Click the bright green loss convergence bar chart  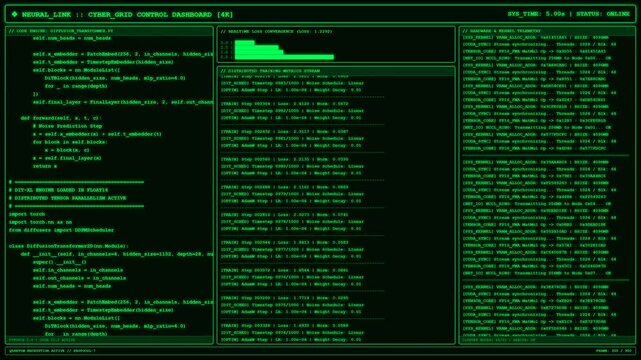(284, 50)
